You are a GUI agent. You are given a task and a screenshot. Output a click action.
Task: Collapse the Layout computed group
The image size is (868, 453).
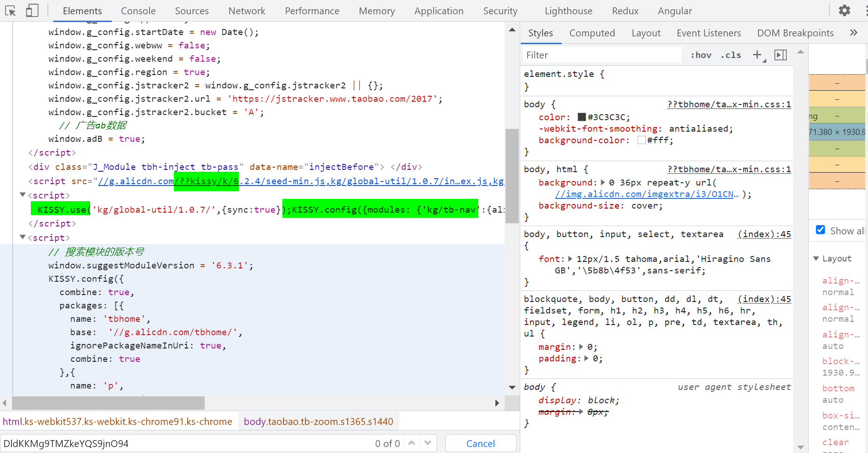point(816,259)
